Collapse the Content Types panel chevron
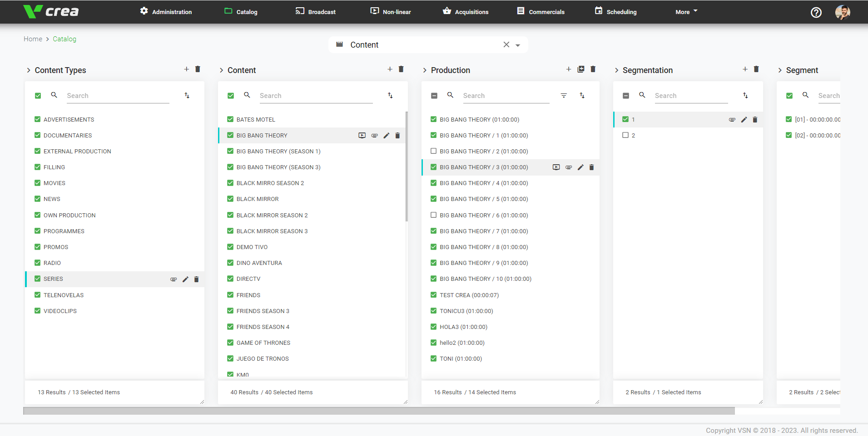 tap(29, 70)
